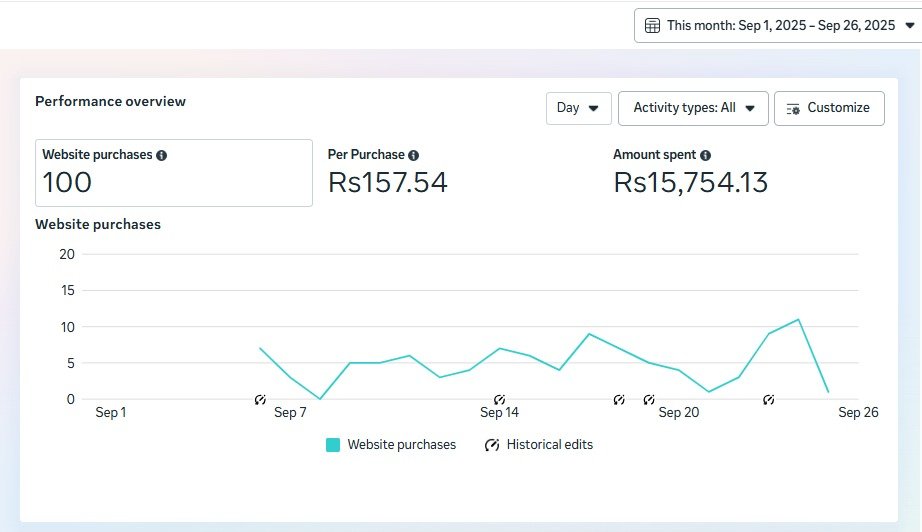Click the Customize settings icon

[793, 109]
